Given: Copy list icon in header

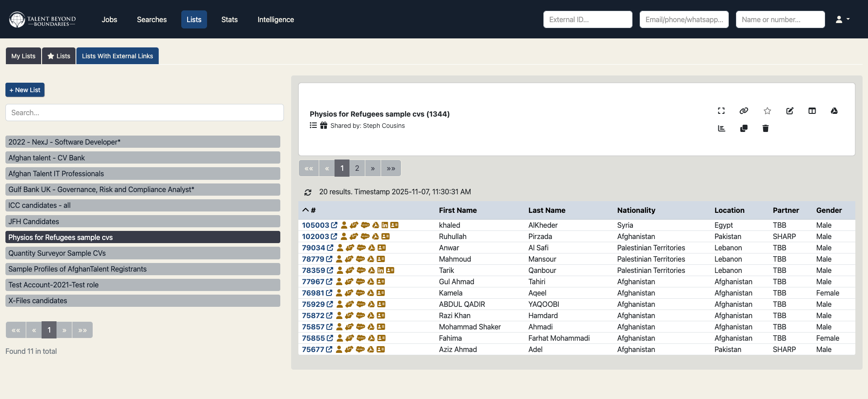Looking at the screenshot, I should tap(744, 128).
